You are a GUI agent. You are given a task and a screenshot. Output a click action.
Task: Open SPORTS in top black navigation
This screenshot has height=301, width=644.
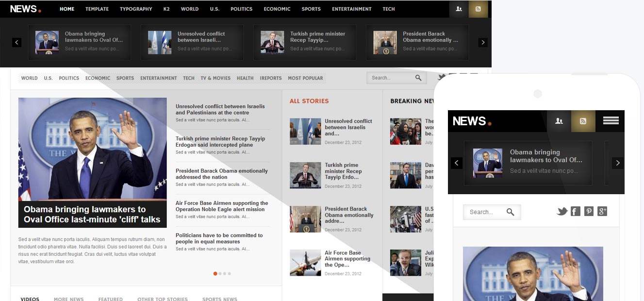click(x=311, y=9)
